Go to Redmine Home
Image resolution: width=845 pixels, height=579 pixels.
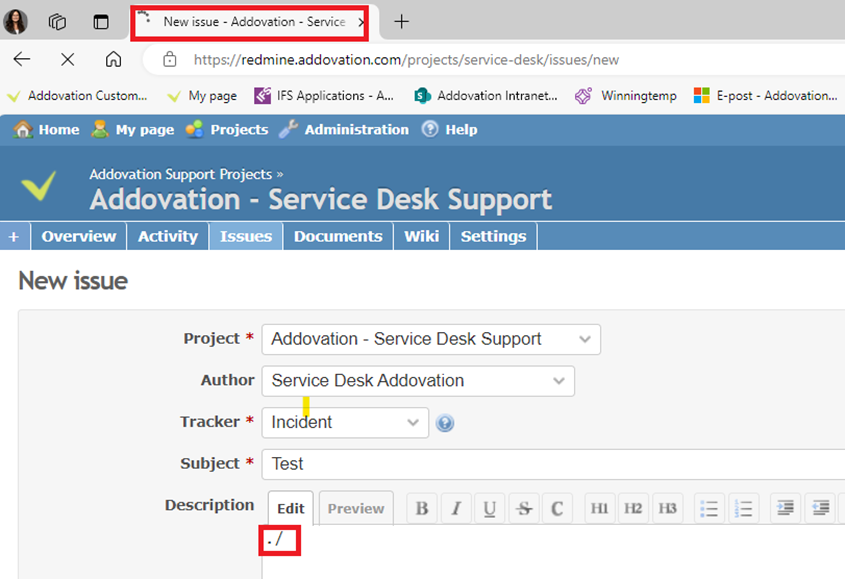(x=46, y=129)
